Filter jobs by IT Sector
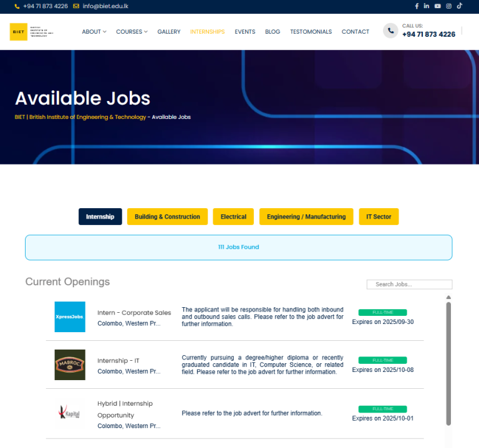Image resolution: width=479 pixels, height=448 pixels. coord(379,217)
